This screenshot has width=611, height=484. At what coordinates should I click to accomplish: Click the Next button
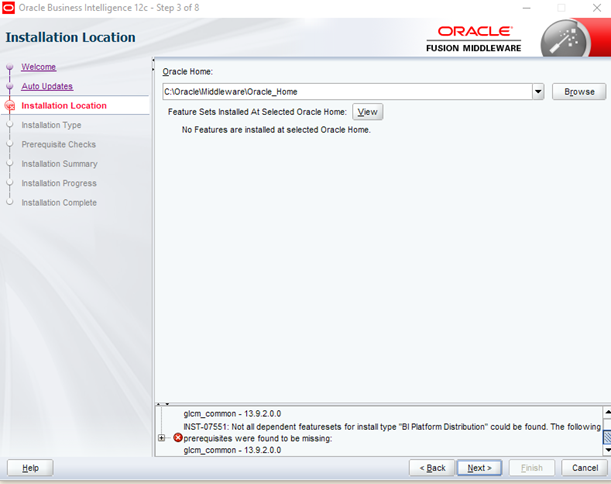479,468
